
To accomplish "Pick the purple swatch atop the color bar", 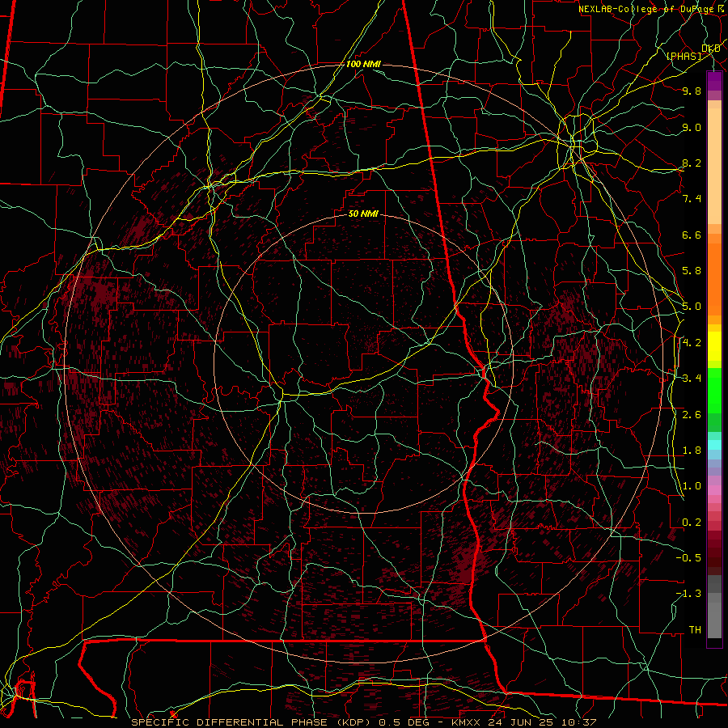I will coord(714,81).
